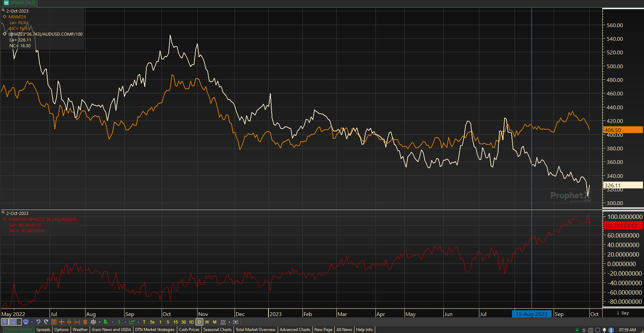Select the 60-minute interval
This screenshot has width=644, height=333.
point(191,322)
